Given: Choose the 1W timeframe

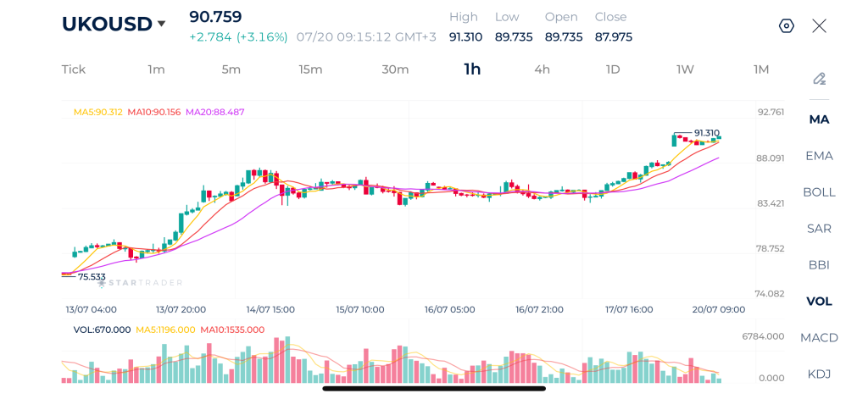Looking at the screenshot, I should coord(685,69).
